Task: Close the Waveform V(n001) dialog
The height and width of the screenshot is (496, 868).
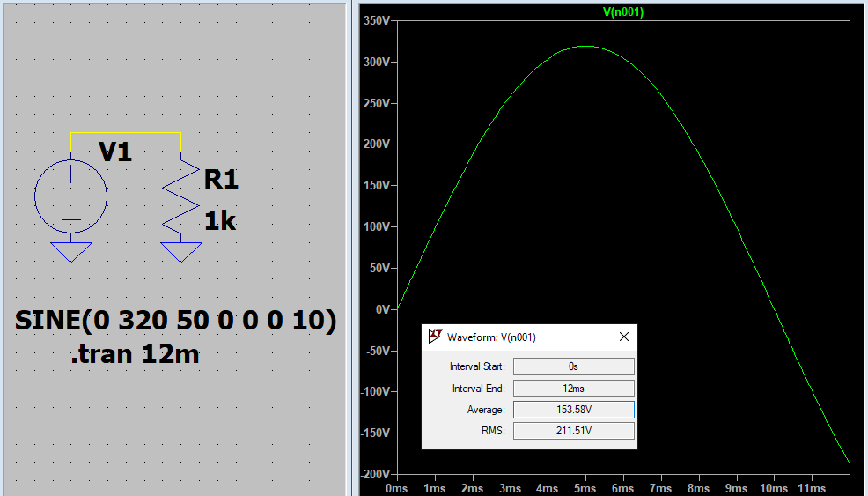Action: tap(624, 337)
